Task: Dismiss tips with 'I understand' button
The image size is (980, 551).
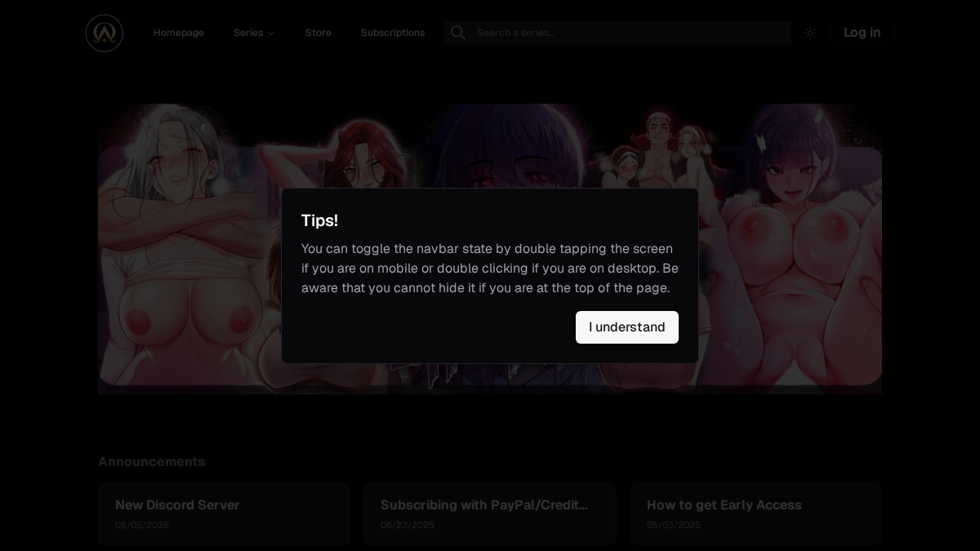Action: (x=627, y=327)
